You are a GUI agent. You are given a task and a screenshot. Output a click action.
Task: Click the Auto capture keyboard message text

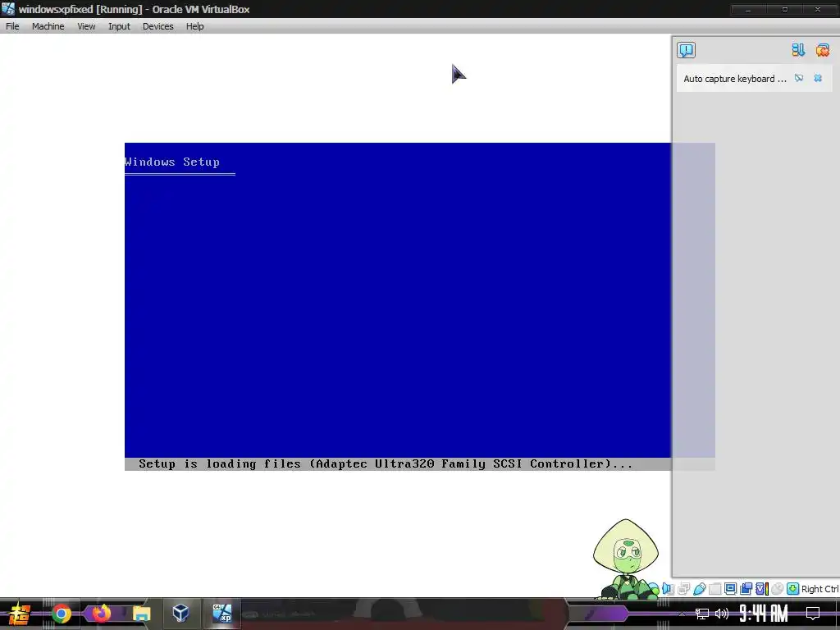click(734, 79)
